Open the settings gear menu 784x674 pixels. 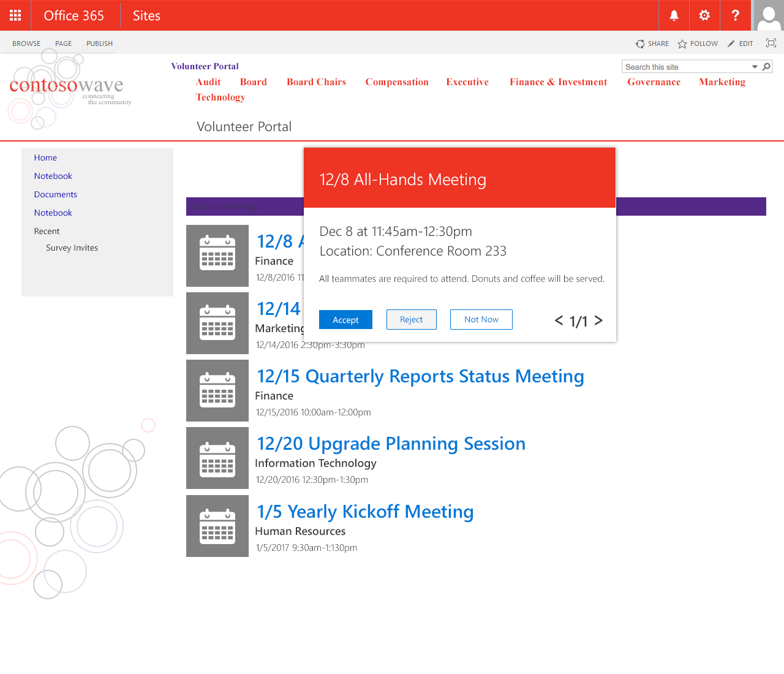tap(704, 15)
